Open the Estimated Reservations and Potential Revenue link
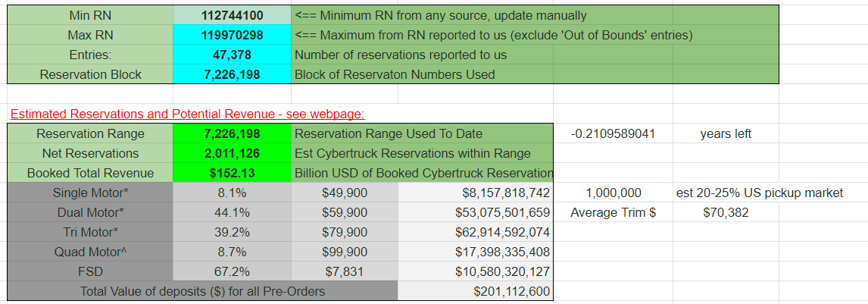Screen dimensions: 868x304 coord(187,114)
